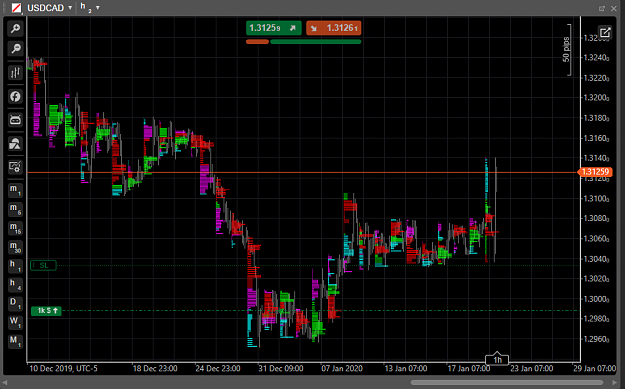This screenshot has height=389, width=625.
Task: Zoom in on the chart
Action: (x=15, y=28)
